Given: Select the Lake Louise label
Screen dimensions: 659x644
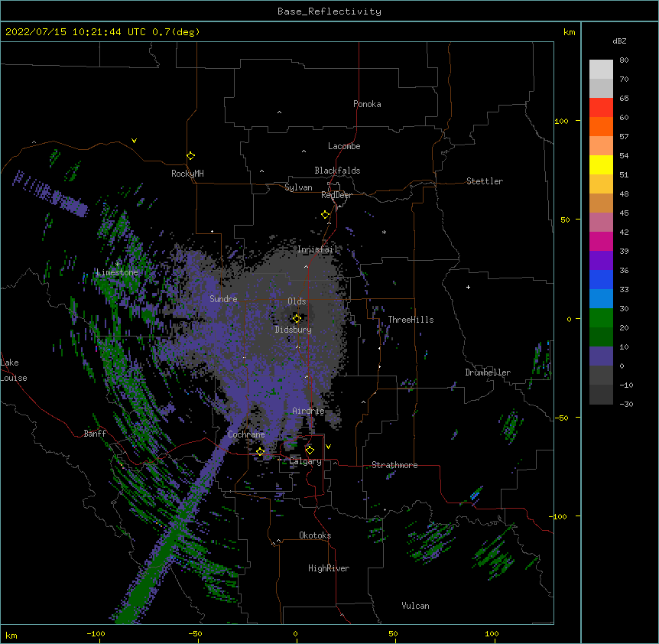Looking at the screenshot, I should coord(14,370).
